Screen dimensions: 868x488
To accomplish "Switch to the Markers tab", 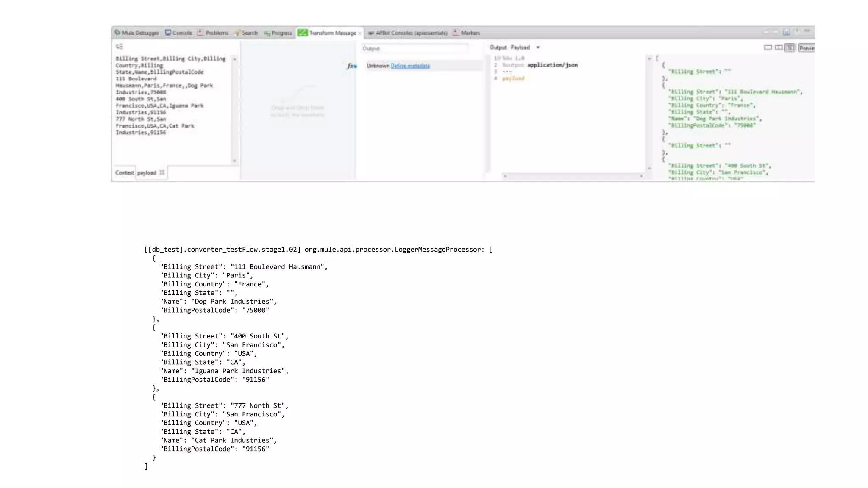I will pos(466,33).
